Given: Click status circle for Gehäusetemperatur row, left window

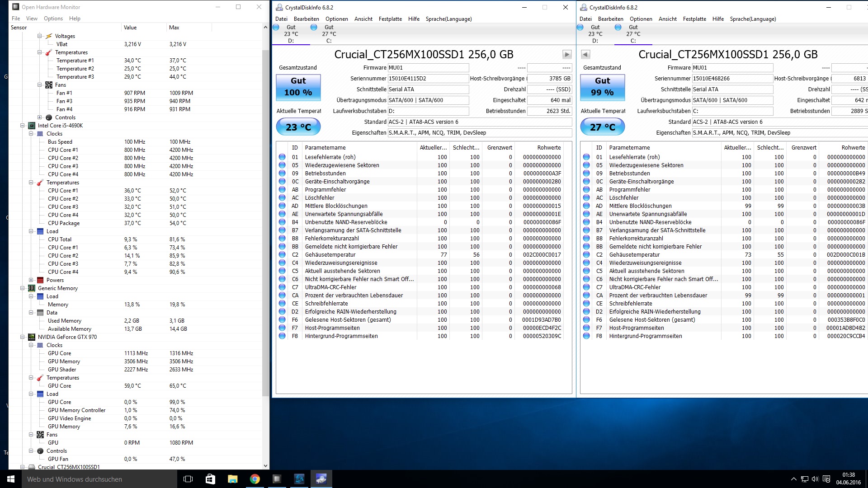Looking at the screenshot, I should click(x=282, y=255).
